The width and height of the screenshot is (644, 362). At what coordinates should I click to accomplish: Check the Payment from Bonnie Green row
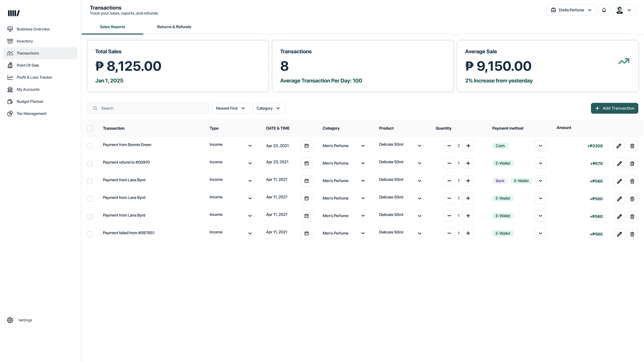coord(90,146)
